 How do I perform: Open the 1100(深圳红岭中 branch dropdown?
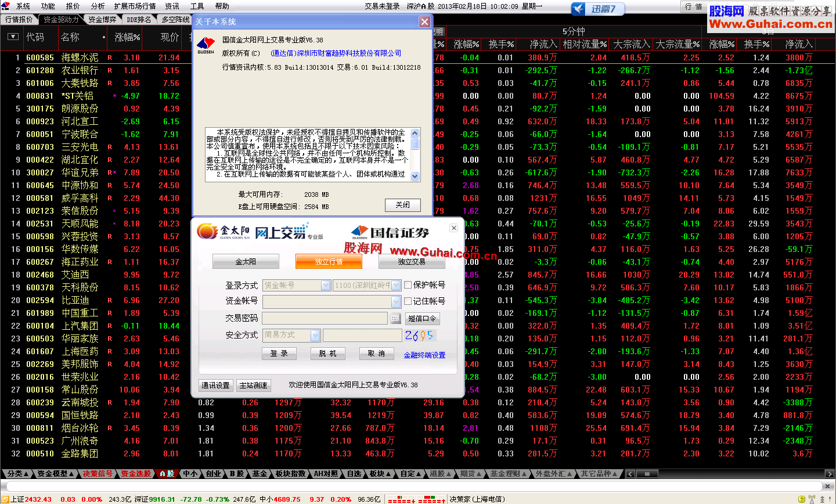pyautogui.click(x=396, y=285)
